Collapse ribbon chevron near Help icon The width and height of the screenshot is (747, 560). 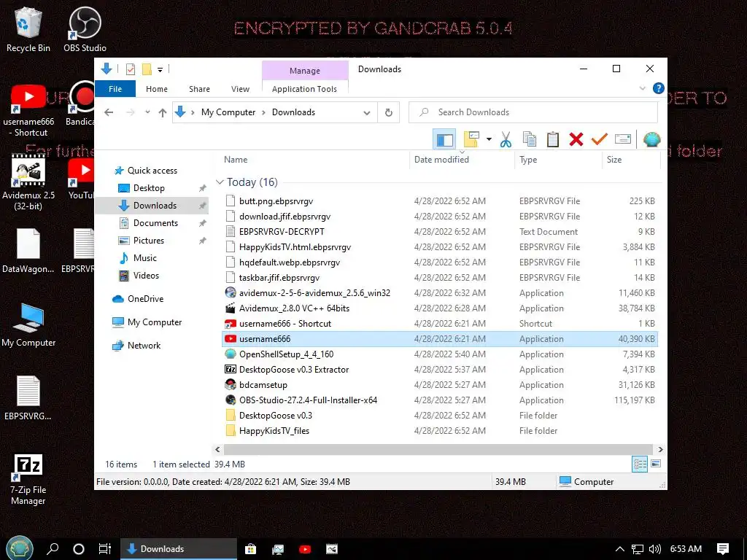(642, 88)
